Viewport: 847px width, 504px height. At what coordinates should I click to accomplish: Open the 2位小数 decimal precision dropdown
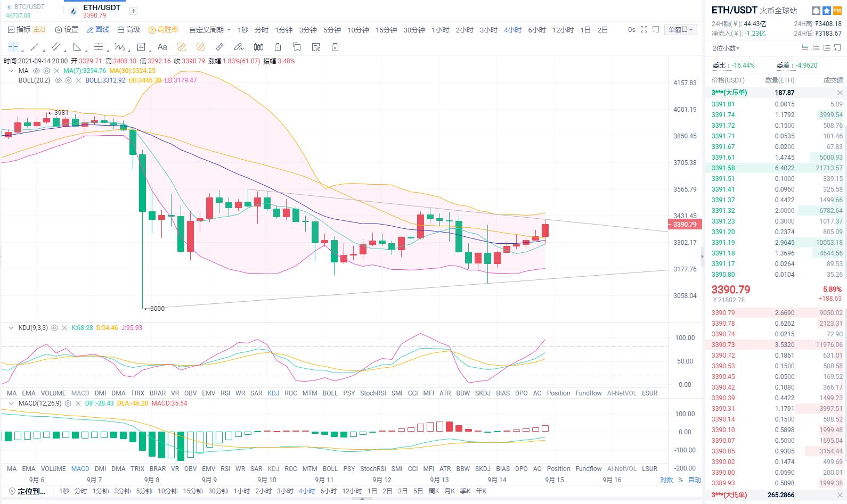(x=726, y=48)
